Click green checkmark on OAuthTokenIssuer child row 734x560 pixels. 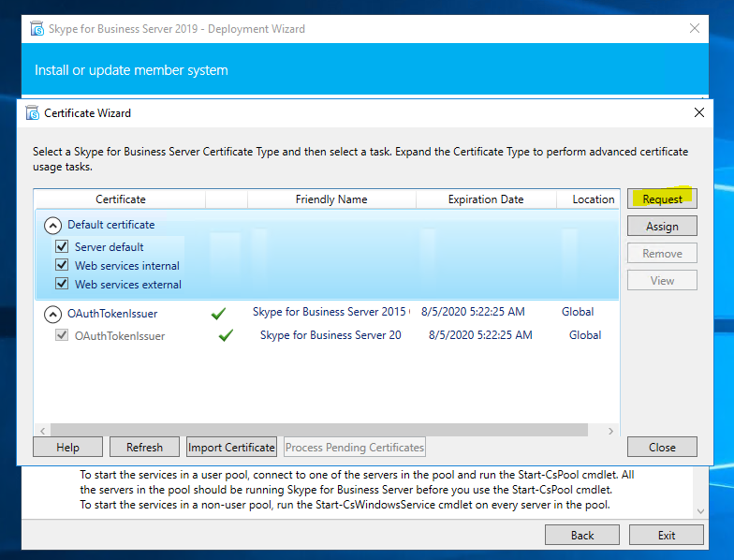coord(226,335)
